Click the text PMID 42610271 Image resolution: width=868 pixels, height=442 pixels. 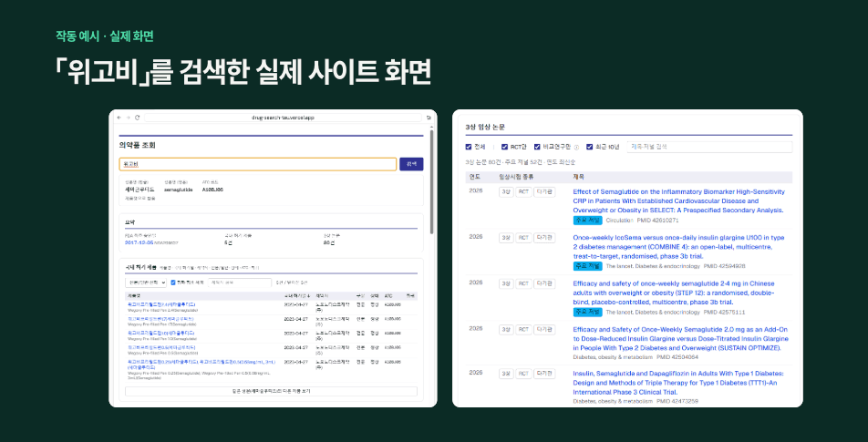point(658,221)
